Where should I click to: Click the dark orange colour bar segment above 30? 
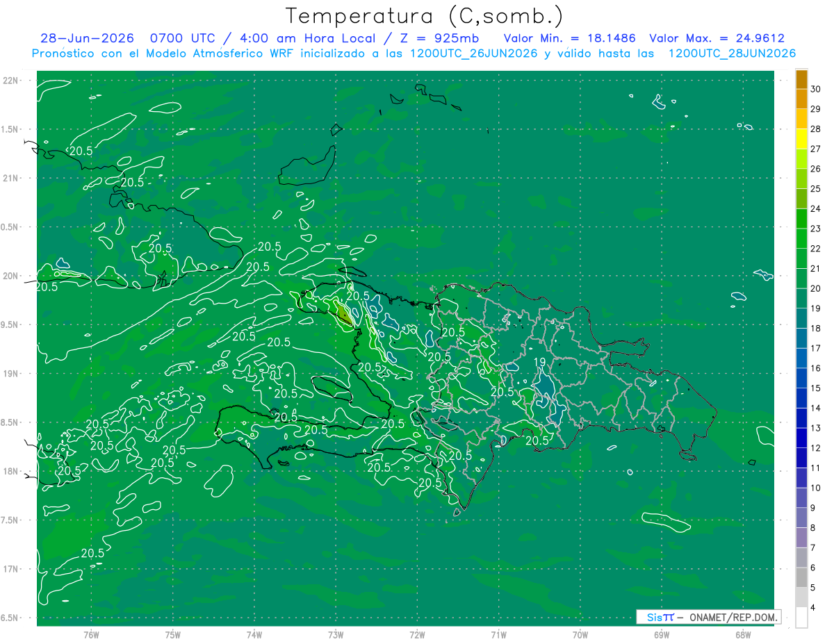click(801, 80)
